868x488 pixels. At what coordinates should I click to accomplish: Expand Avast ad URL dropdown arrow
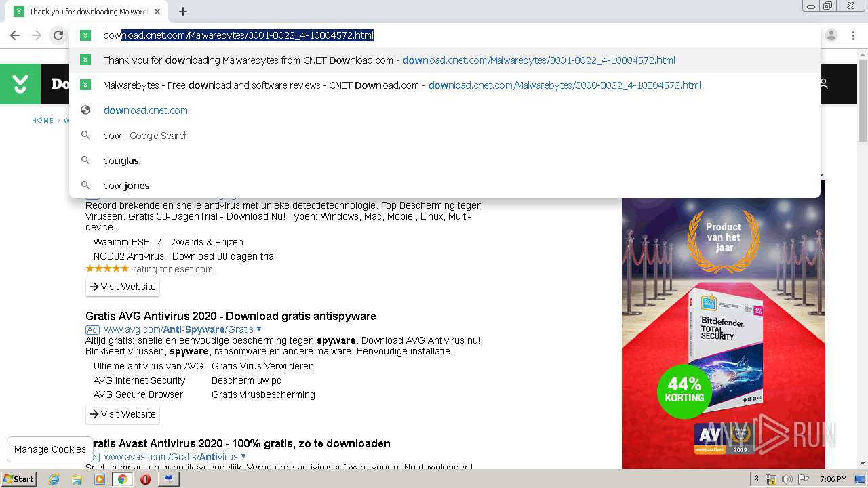point(243,457)
